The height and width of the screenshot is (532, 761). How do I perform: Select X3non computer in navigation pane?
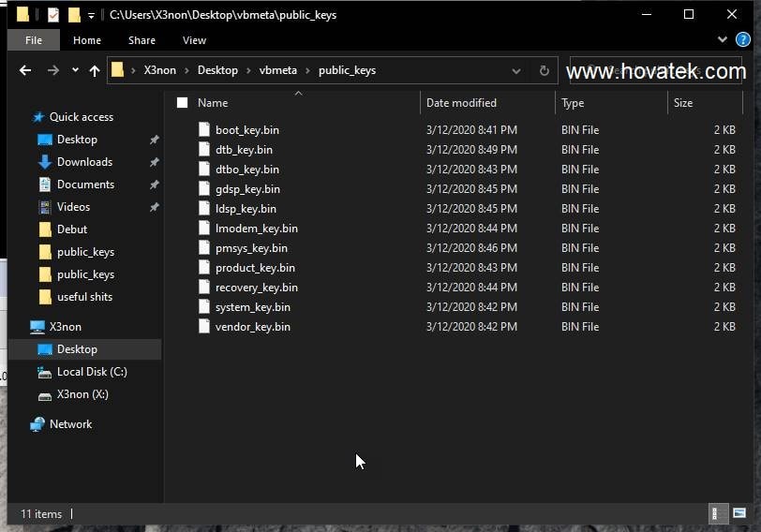[x=65, y=327]
